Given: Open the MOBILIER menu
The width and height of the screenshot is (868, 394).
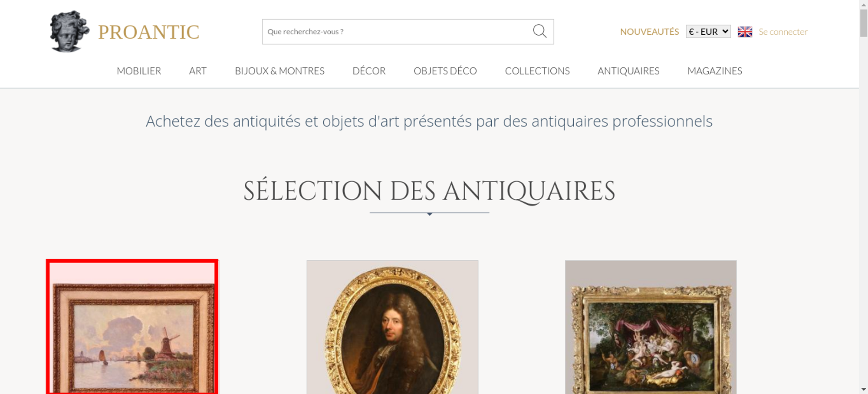Looking at the screenshot, I should pos(139,71).
